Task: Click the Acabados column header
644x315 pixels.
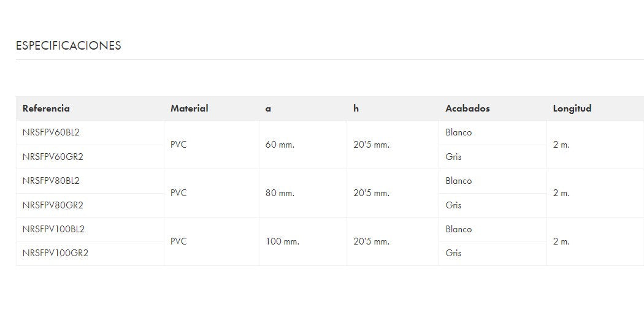Action: (x=467, y=108)
